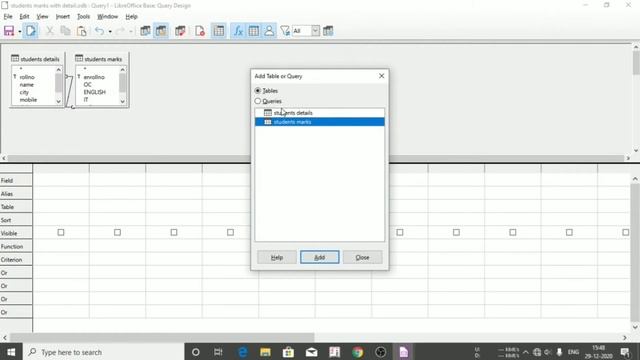Toggle the Table Name icon
This screenshot has width=640, height=360.
[253, 31]
